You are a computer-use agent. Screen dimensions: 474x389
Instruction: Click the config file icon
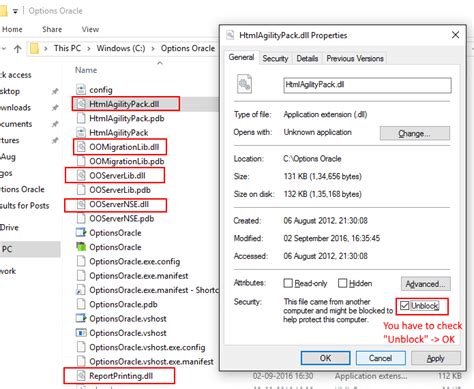[81, 89]
